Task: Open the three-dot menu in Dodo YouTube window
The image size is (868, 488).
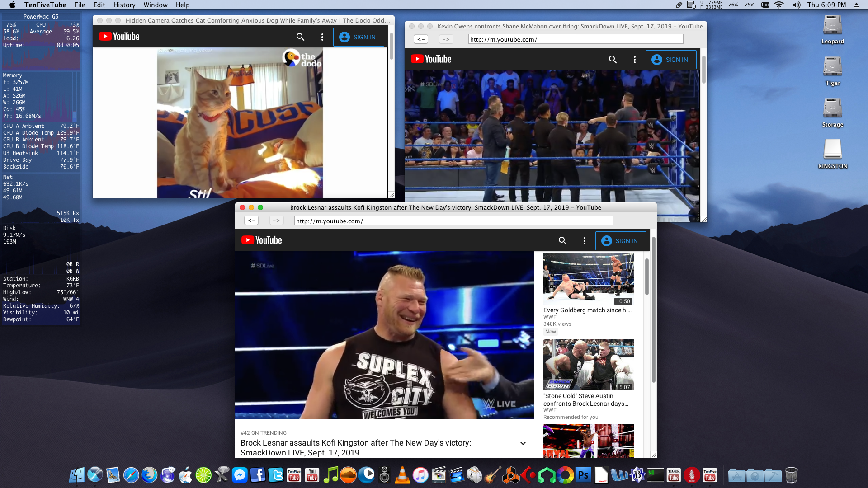Action: click(322, 37)
